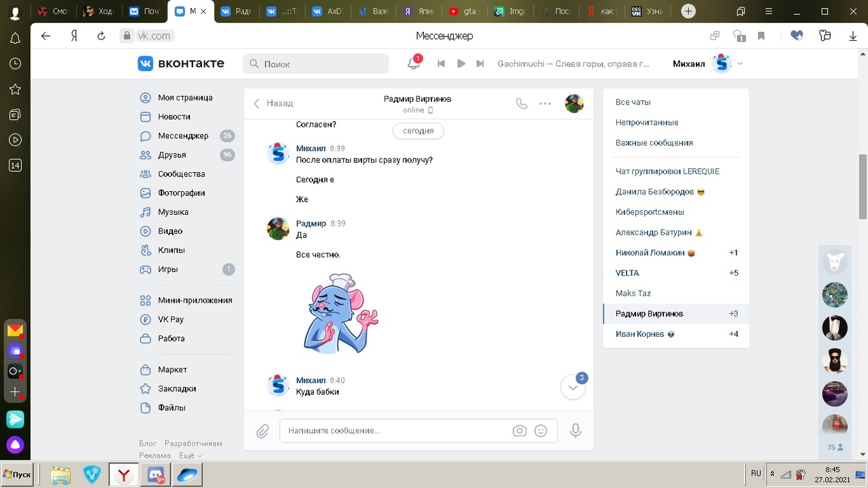
Task: Expand the Ещё footer dropdown
Action: pyautogui.click(x=190, y=455)
